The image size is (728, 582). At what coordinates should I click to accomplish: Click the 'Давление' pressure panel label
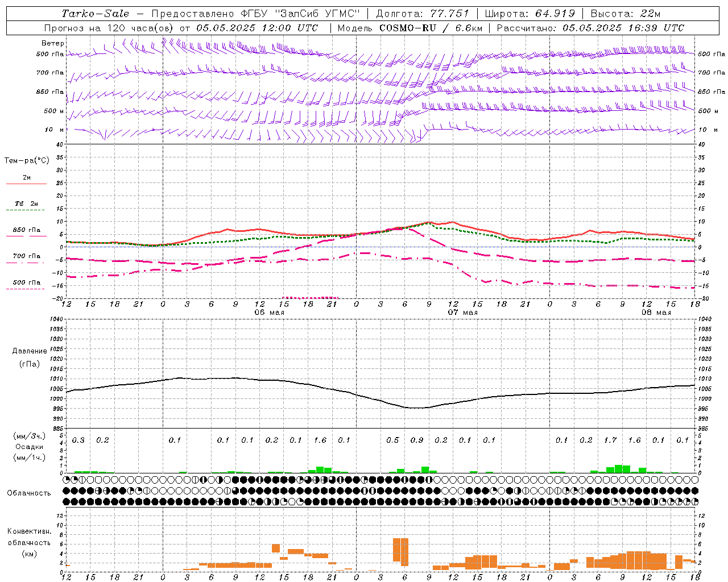(30, 351)
